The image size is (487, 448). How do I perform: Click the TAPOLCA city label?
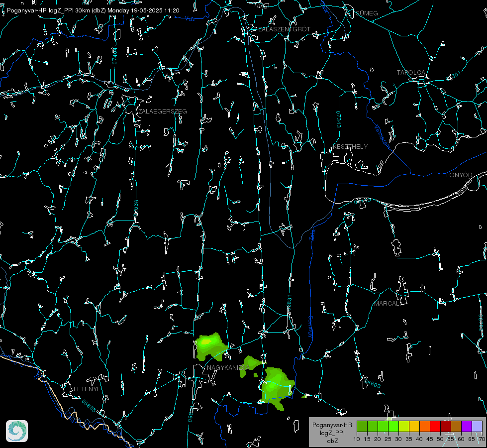tap(411, 73)
